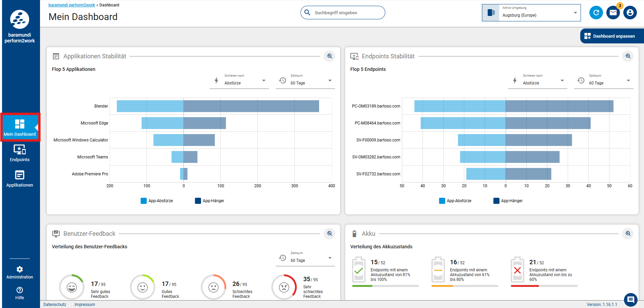This screenshot has height=308, width=644.
Task: Click the Dashboard anpassen button
Action: (612, 36)
